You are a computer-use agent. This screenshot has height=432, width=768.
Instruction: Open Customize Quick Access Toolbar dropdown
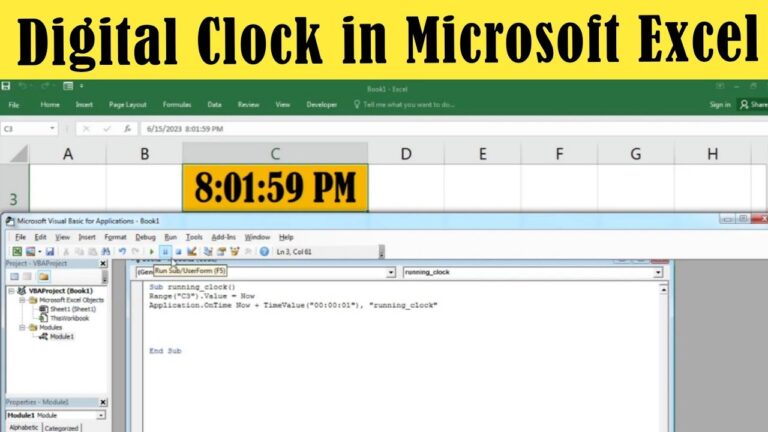pyautogui.click(x=81, y=86)
